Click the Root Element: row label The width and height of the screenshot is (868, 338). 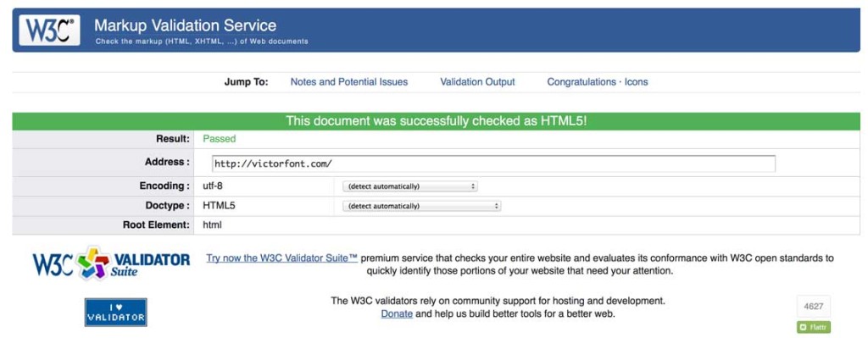(x=157, y=225)
